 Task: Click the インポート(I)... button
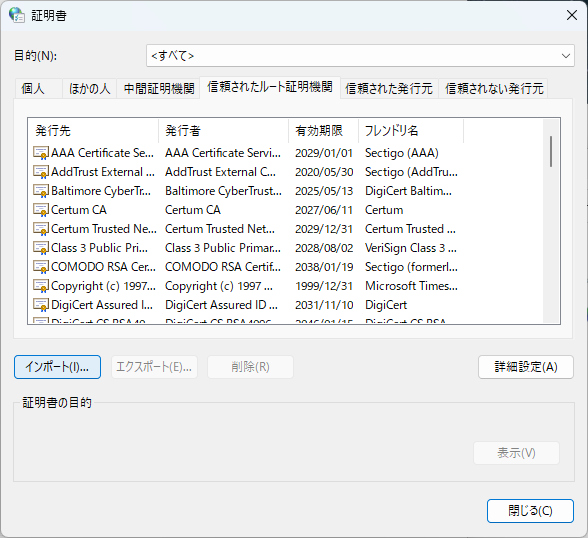pos(57,367)
